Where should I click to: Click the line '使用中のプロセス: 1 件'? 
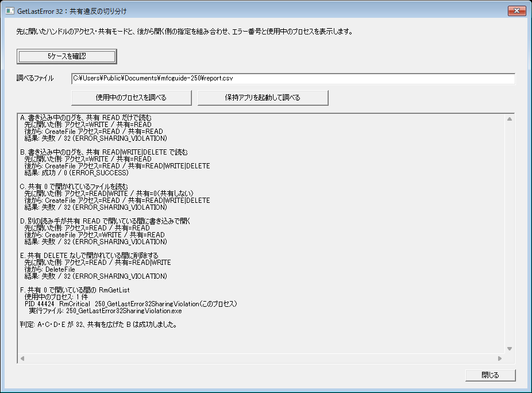coord(56,297)
